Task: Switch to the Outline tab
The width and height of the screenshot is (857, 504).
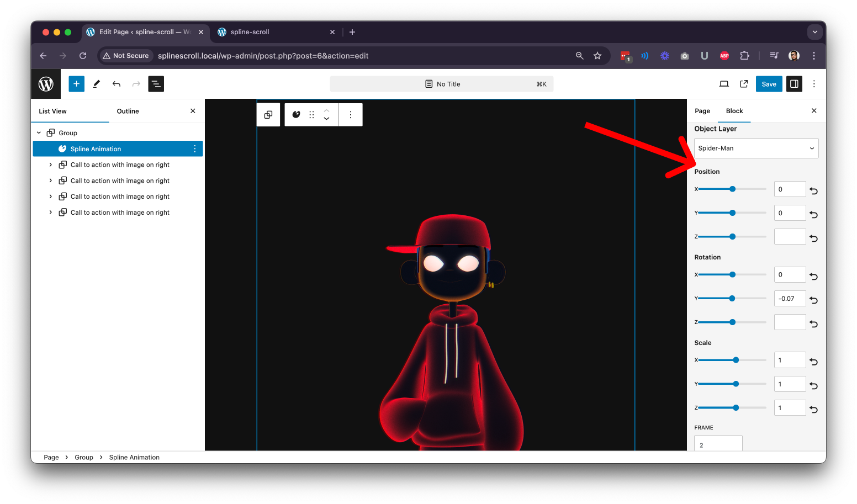Action: (x=128, y=111)
